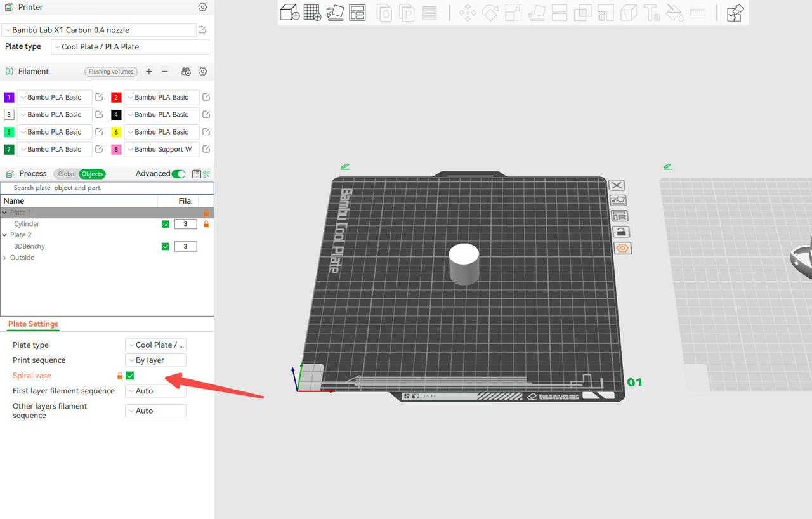812x519 pixels.
Task: Open Filament section settings gear
Action: [x=203, y=72]
